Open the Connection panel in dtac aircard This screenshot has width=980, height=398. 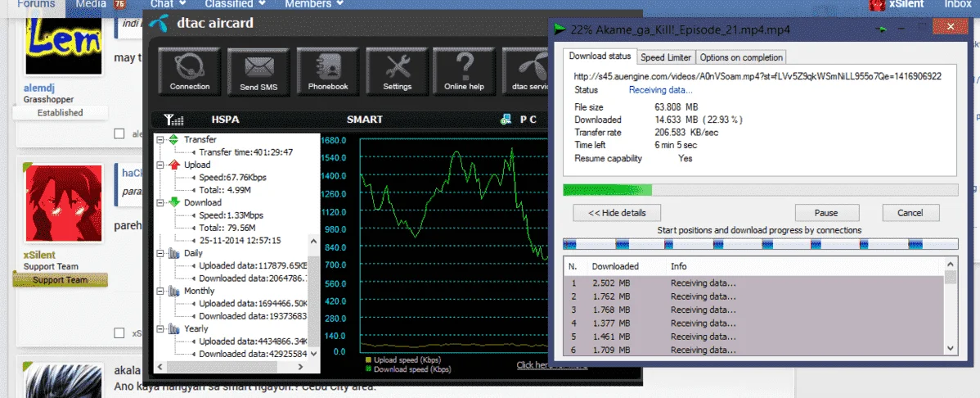(190, 73)
